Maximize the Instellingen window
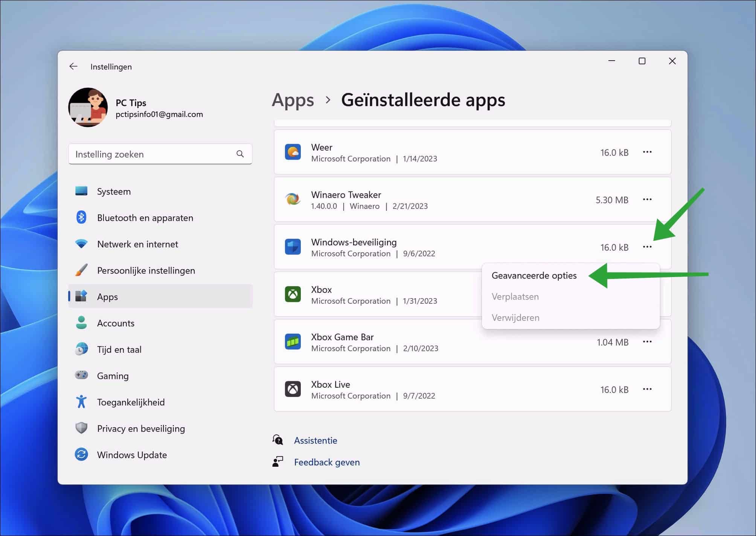Image resolution: width=756 pixels, height=536 pixels. [x=642, y=61]
